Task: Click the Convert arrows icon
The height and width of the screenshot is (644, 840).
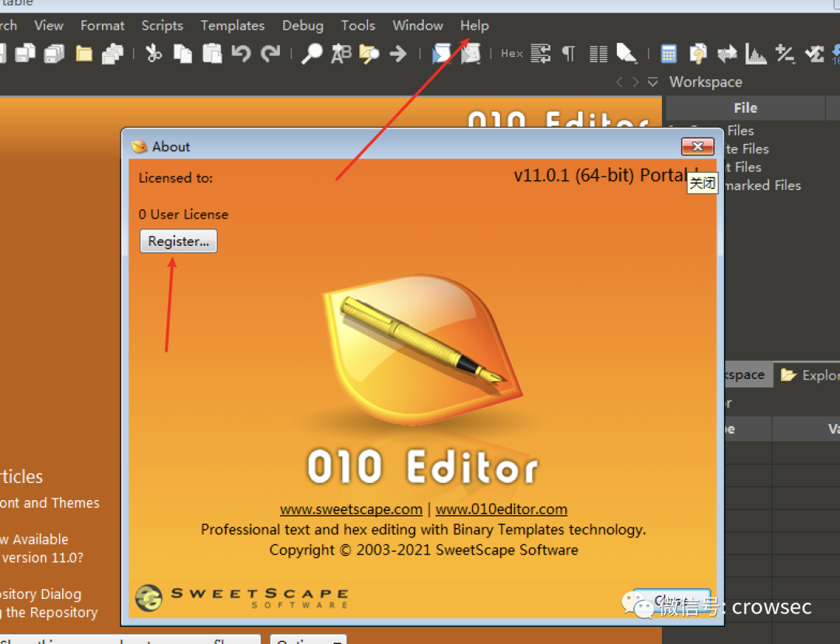Action: [x=727, y=54]
